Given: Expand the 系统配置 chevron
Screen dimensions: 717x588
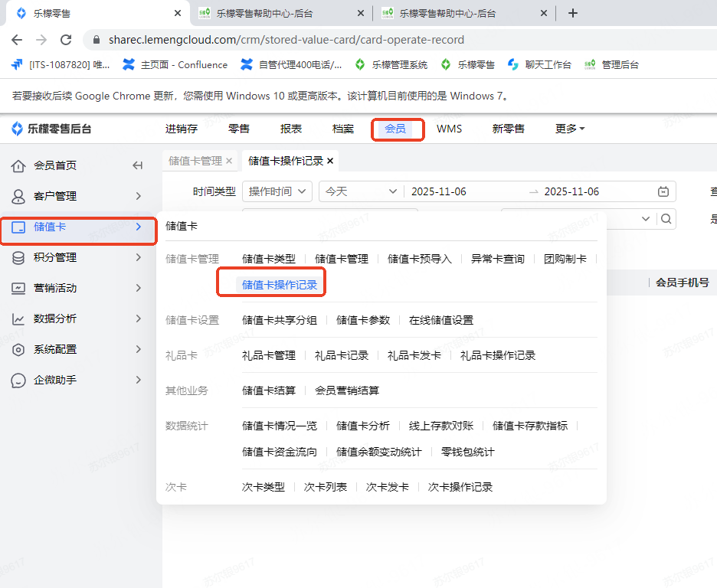Looking at the screenshot, I should 138,349.
